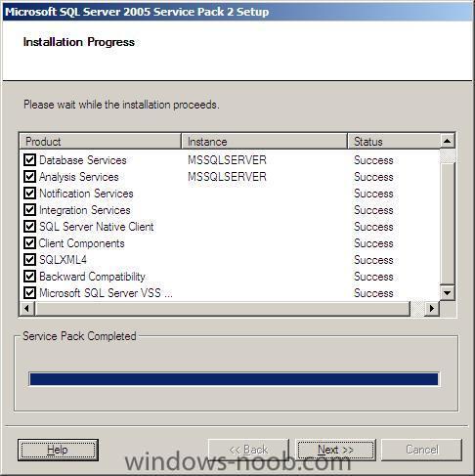The width and height of the screenshot is (475, 476).
Task: Toggle Microsoft SQL Server VSS checkbox
Action: [29, 293]
